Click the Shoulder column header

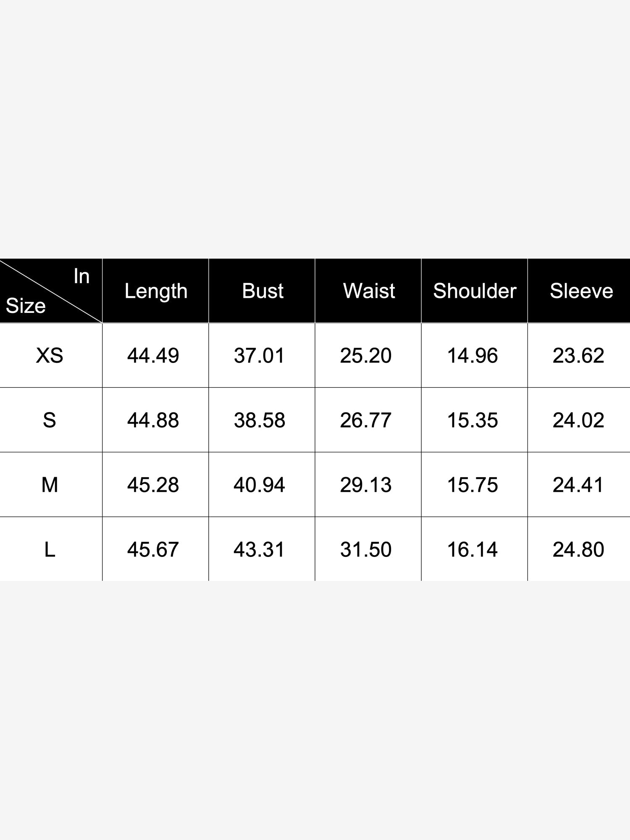[x=475, y=291]
